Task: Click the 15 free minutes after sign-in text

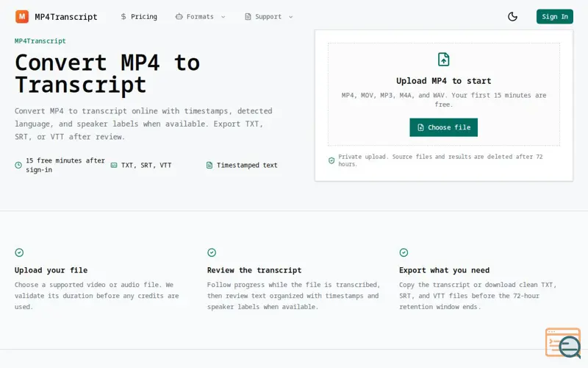Action: [x=65, y=165]
